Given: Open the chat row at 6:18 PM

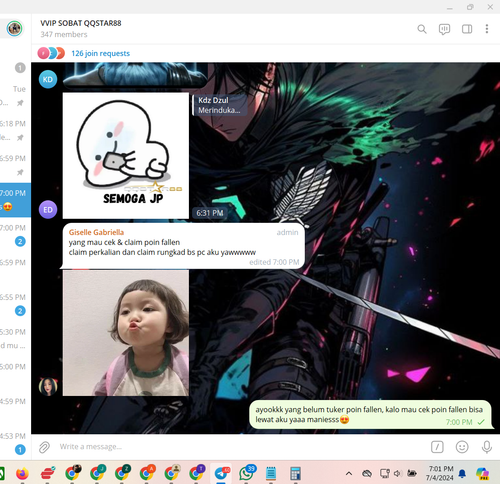Looking at the screenshot, I should point(15,131).
